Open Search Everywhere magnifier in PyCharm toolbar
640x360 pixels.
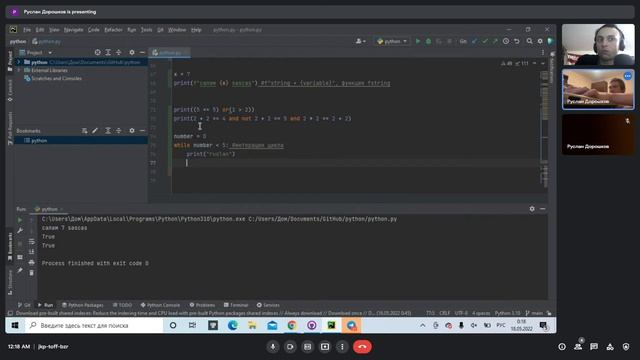529,41
